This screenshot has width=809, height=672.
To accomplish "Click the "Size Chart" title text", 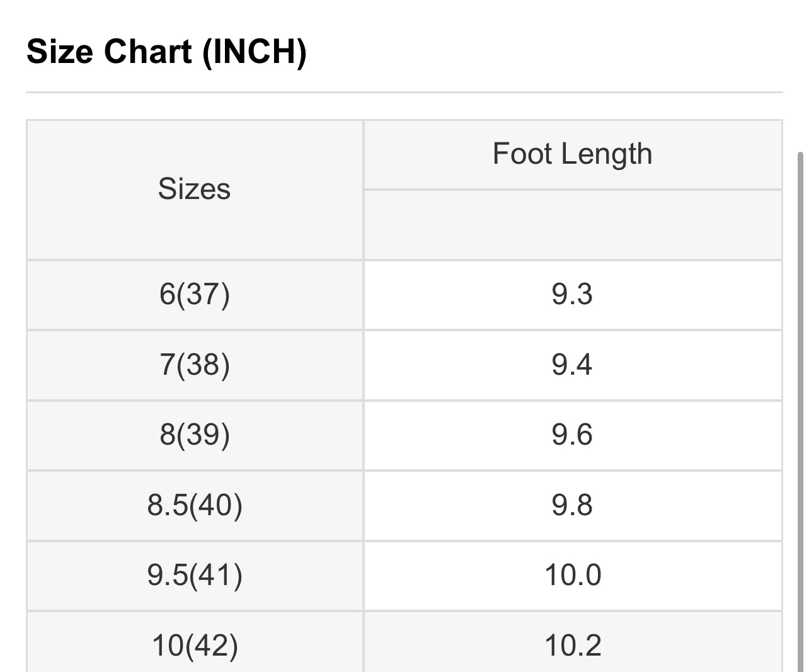I will point(109,52).
